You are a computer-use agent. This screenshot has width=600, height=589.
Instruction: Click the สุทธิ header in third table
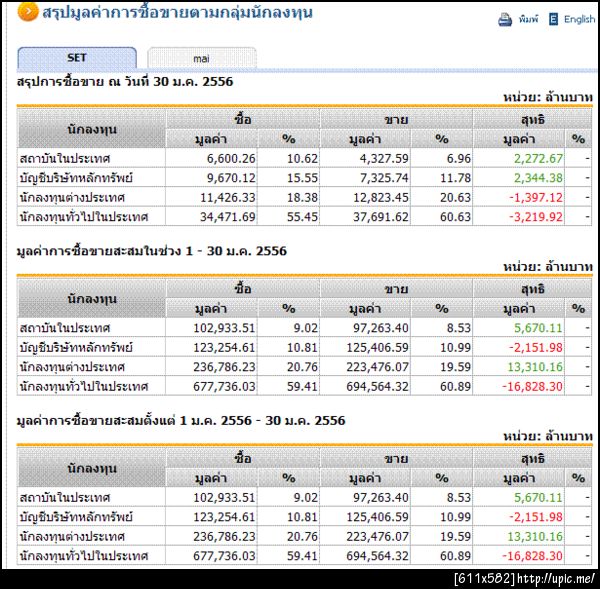tap(532, 458)
